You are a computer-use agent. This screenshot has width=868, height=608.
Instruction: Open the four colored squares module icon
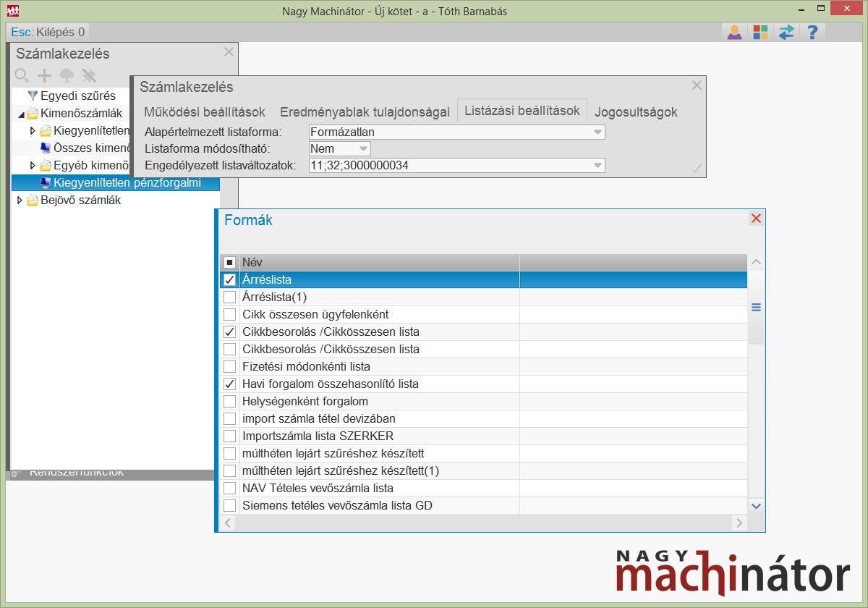click(x=760, y=32)
